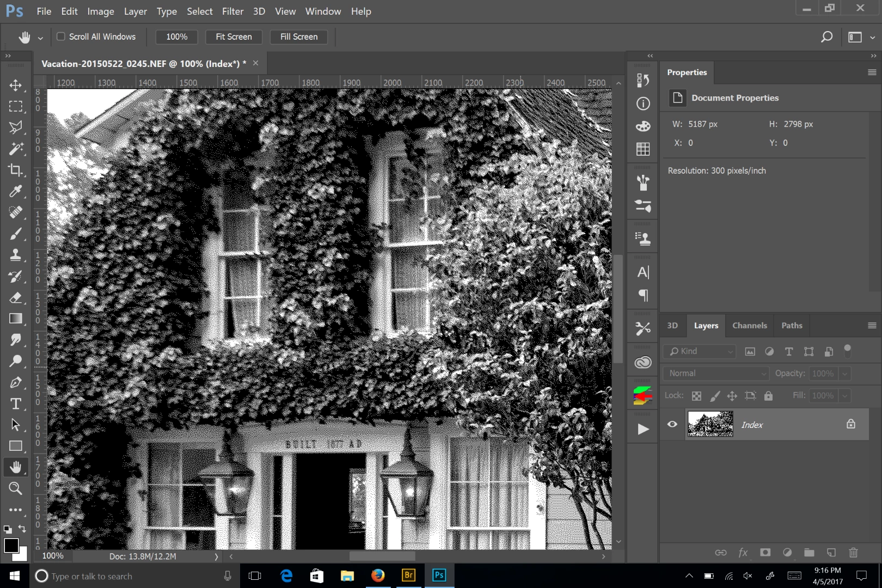Toggle pixel layer filter
The height and width of the screenshot is (588, 882).
[x=750, y=352]
